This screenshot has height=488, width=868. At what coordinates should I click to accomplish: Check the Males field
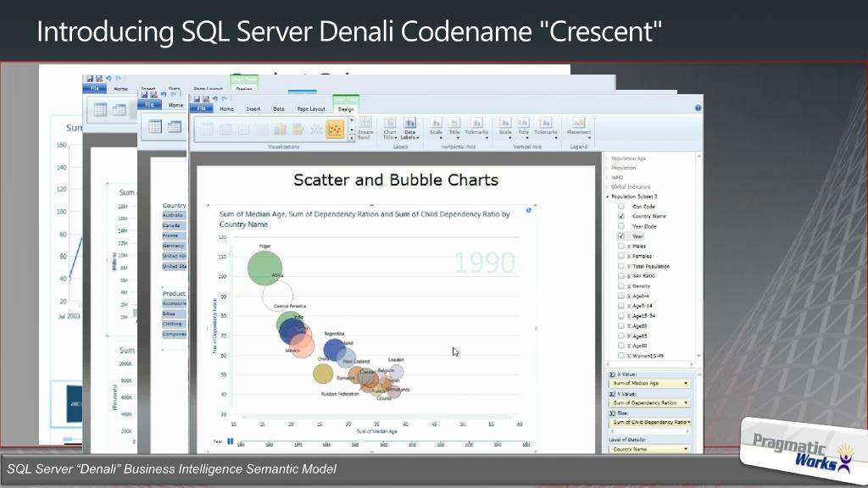pyautogui.click(x=621, y=246)
